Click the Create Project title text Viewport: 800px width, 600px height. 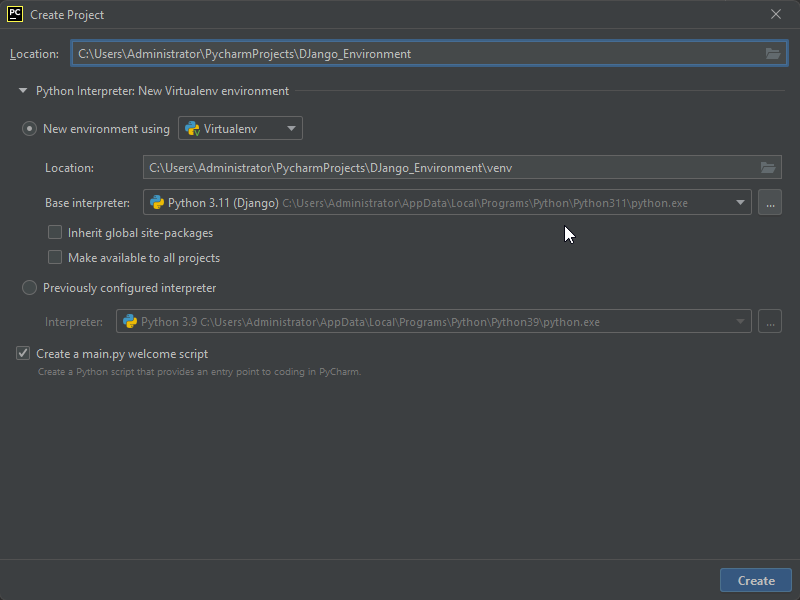point(67,15)
